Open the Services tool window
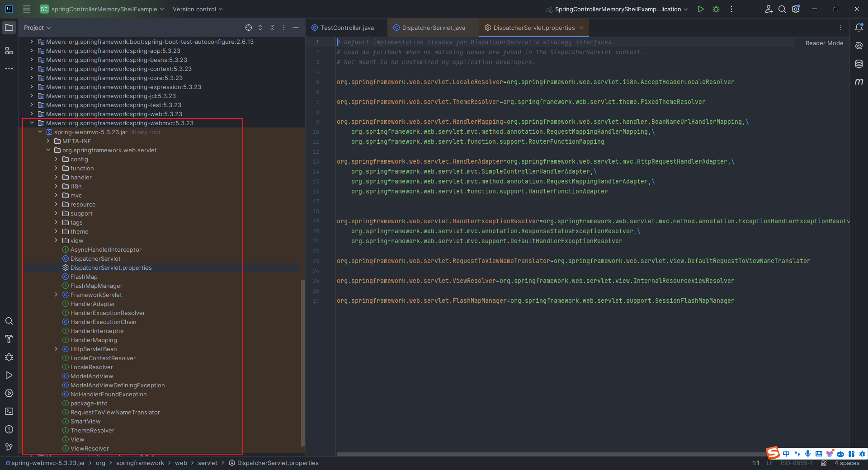Image resolution: width=868 pixels, height=470 pixels. pyautogui.click(x=9, y=393)
